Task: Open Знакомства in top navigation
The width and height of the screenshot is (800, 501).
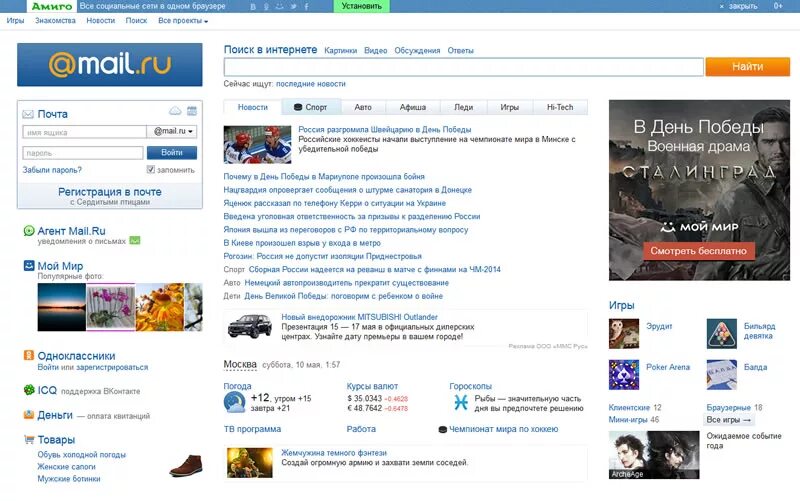Action: click(x=55, y=21)
